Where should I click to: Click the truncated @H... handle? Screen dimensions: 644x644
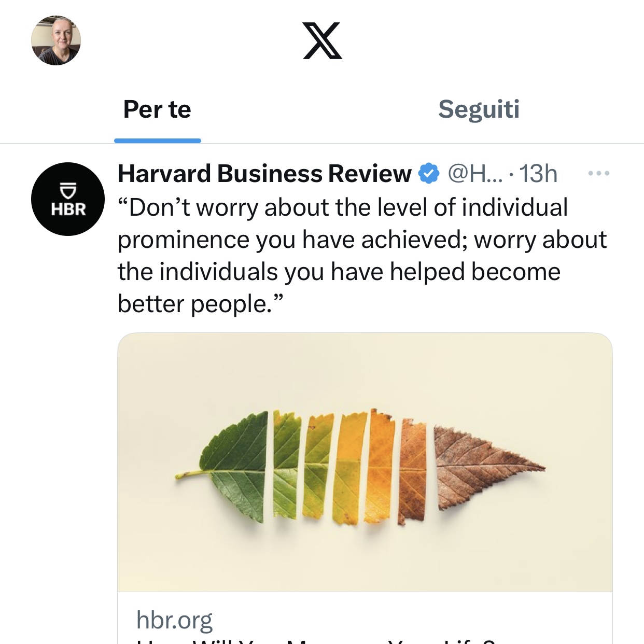(x=475, y=173)
